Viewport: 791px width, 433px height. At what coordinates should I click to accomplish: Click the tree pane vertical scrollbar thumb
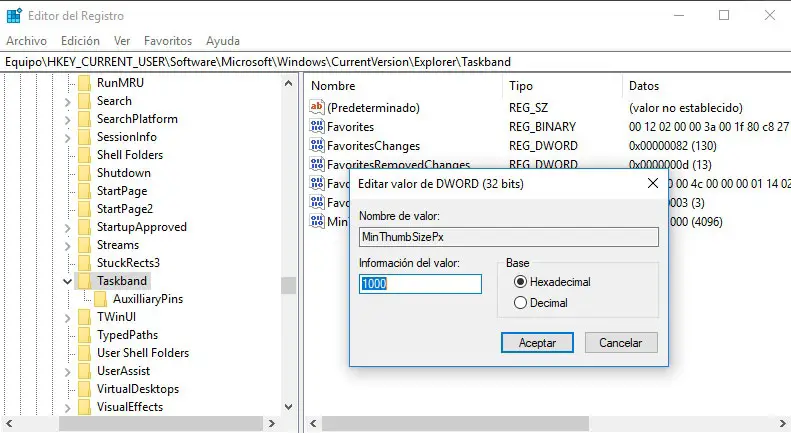289,285
